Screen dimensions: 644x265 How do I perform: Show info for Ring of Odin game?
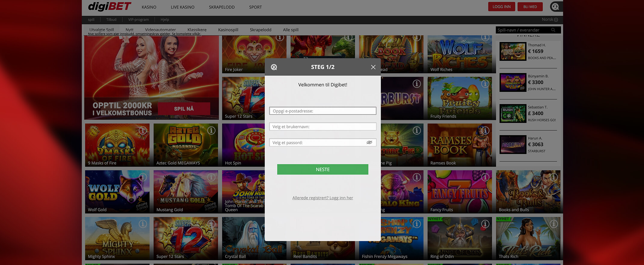(485, 224)
